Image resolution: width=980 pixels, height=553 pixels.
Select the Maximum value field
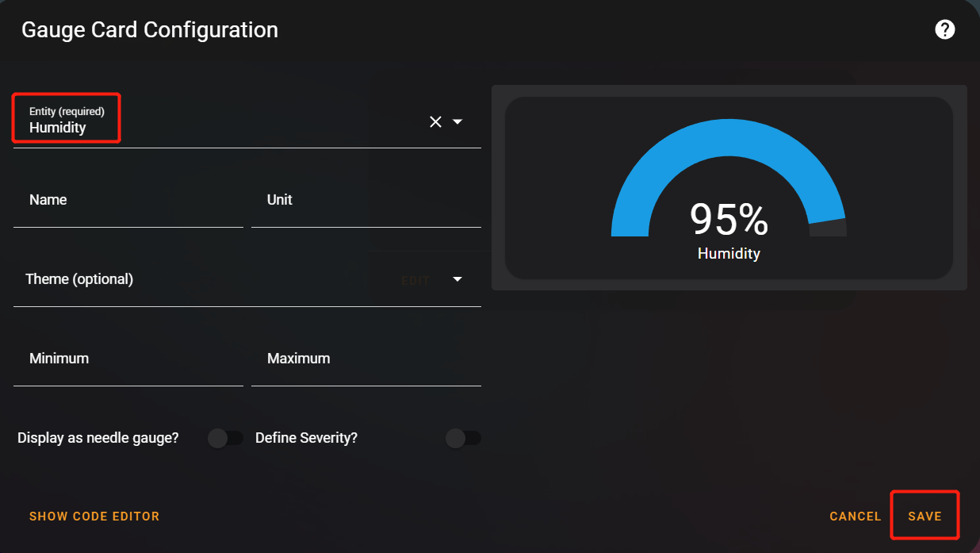click(x=366, y=359)
